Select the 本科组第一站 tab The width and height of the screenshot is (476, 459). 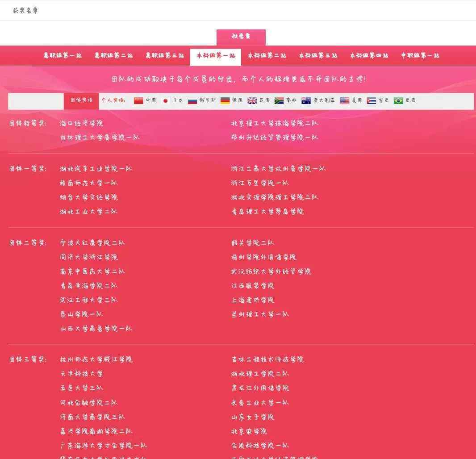(216, 56)
